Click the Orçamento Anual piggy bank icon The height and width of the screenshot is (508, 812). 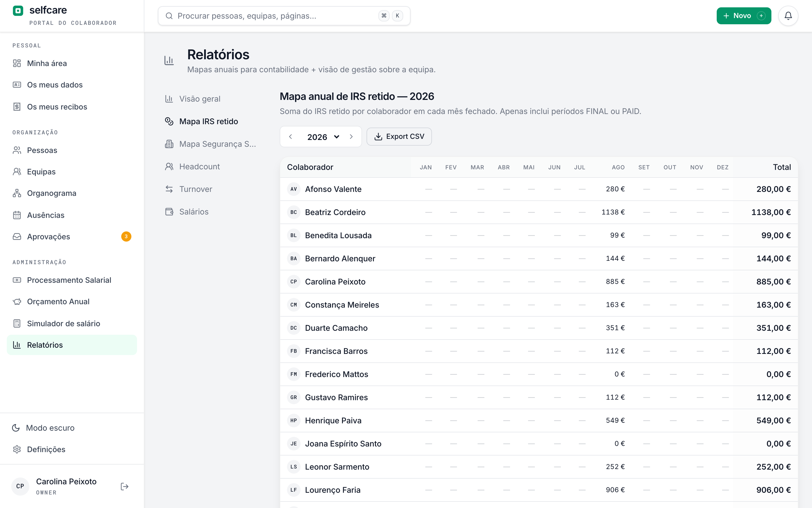point(17,301)
